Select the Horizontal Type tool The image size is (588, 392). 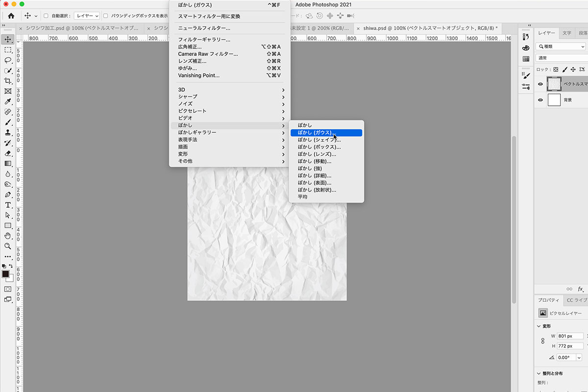8,205
